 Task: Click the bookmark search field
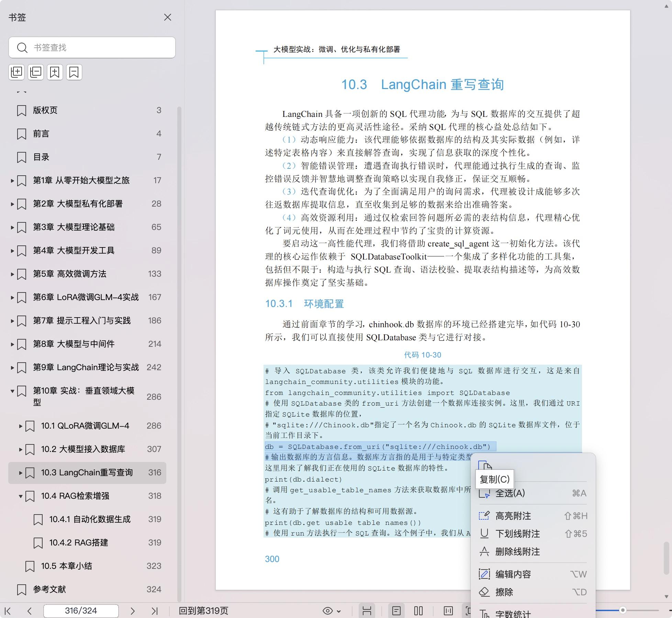click(92, 47)
